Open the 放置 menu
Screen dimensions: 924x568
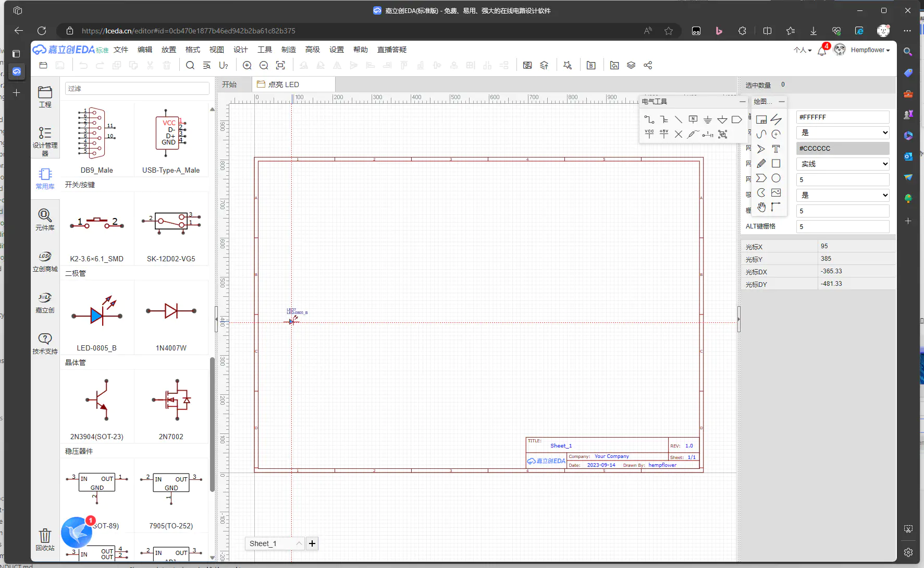(169, 50)
